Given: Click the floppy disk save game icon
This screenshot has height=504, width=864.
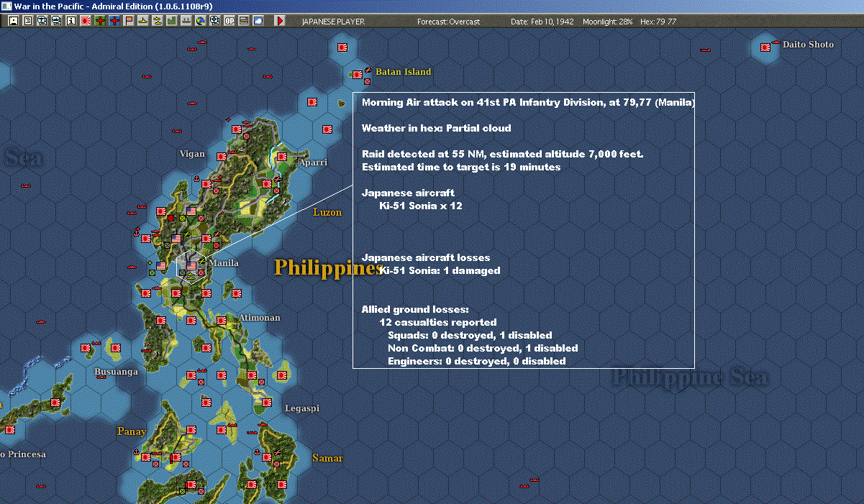Looking at the screenshot, I should [x=13, y=21].
